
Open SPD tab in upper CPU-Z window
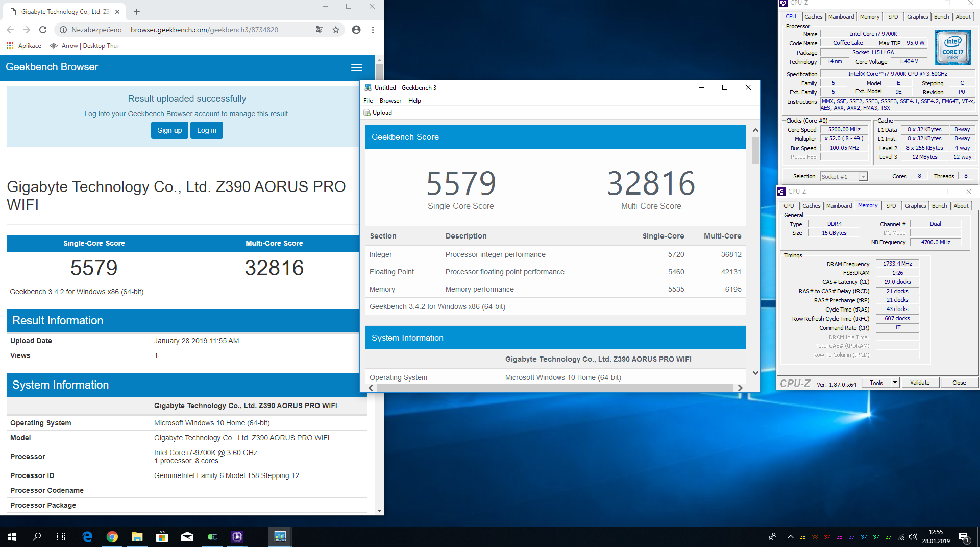pyautogui.click(x=893, y=17)
